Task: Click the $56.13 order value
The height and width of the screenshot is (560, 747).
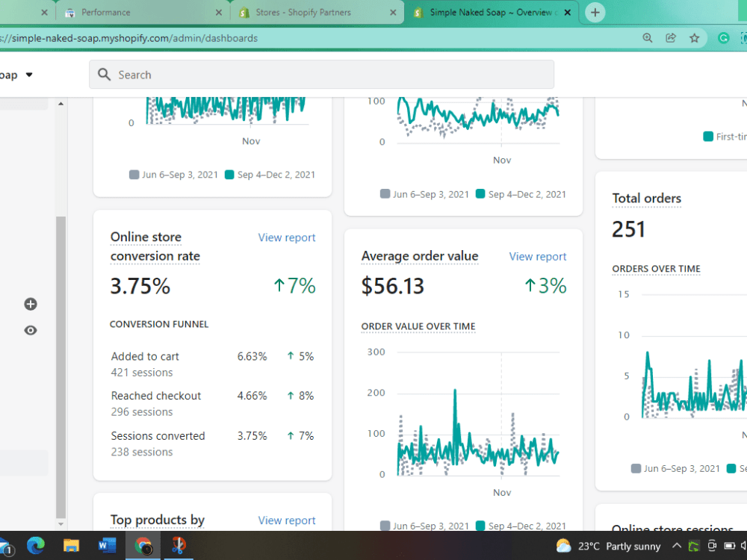Action: [393, 286]
